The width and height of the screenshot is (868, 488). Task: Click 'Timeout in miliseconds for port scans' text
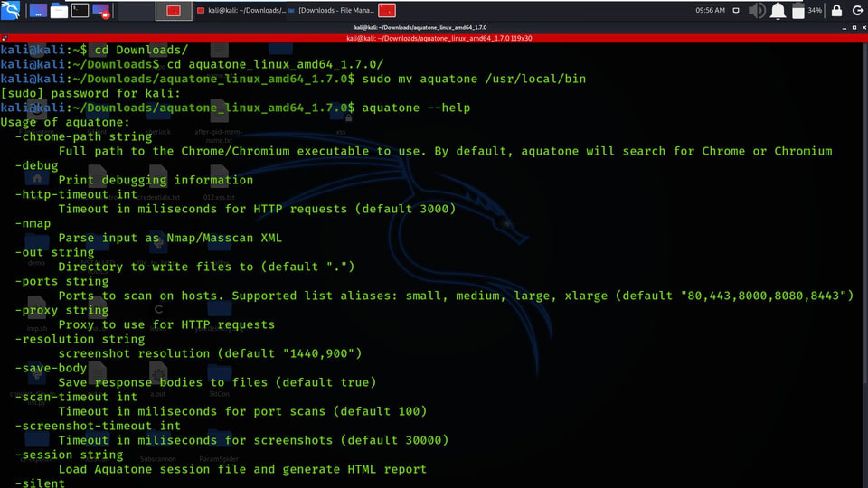192,411
